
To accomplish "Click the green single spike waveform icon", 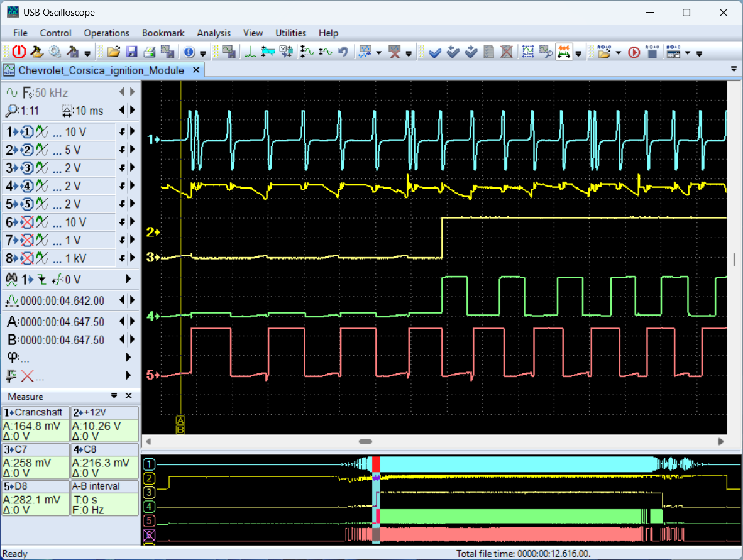I will [250, 52].
